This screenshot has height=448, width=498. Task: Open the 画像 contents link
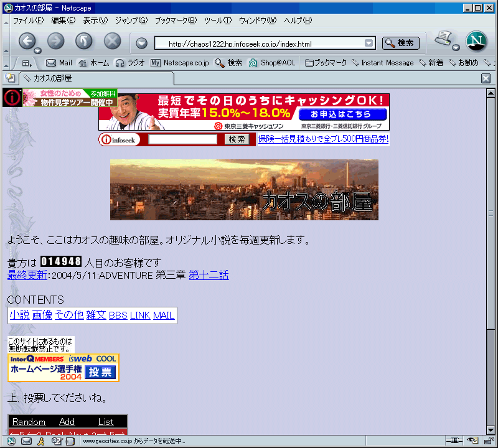(42, 315)
